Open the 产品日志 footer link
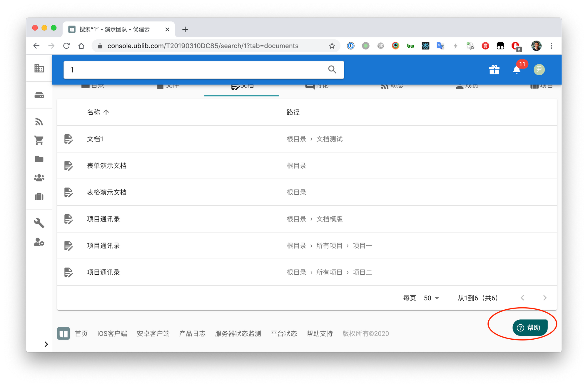Screen dimensions: 588x387 tap(192, 334)
